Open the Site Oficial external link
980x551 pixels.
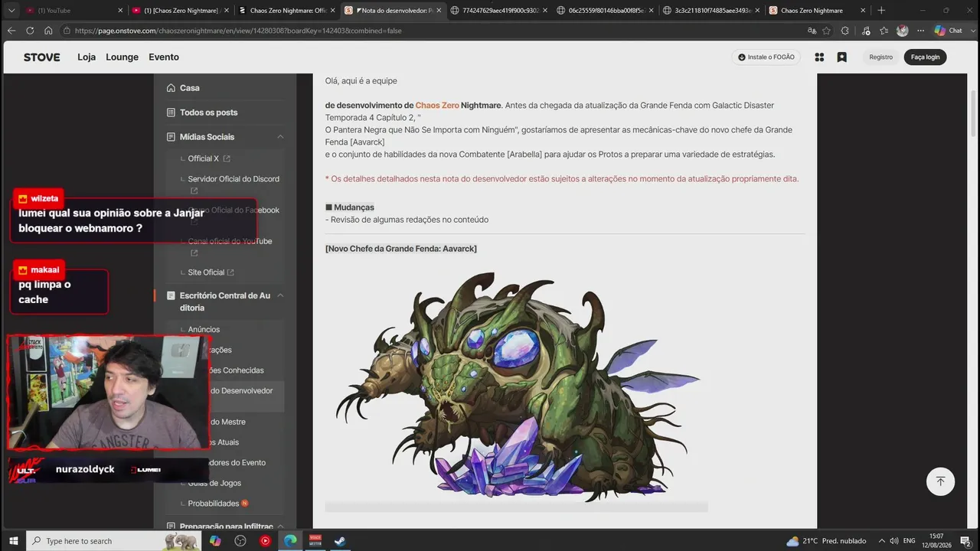click(211, 272)
